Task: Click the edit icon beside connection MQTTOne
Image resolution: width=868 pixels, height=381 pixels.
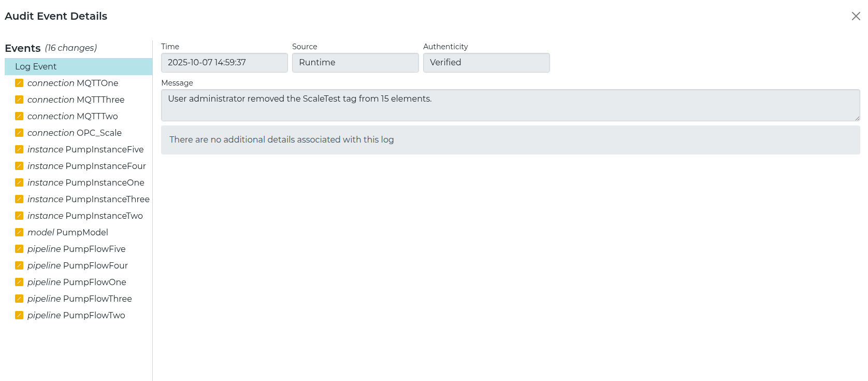Action: 19,83
